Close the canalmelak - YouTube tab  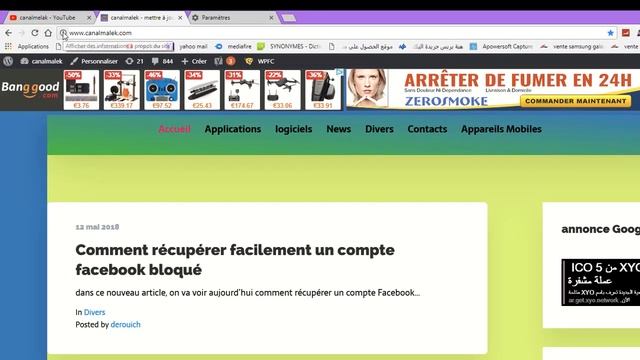pyautogui.click(x=89, y=18)
